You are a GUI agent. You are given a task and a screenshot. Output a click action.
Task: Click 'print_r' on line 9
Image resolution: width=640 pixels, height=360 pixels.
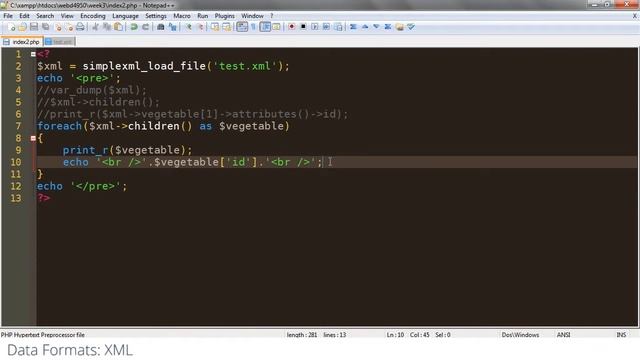(x=85, y=150)
